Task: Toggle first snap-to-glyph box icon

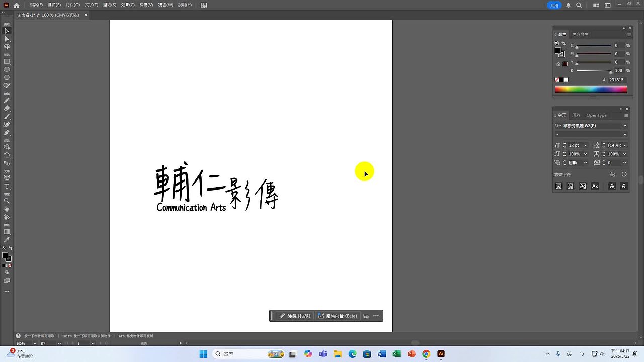Action: click(x=558, y=186)
